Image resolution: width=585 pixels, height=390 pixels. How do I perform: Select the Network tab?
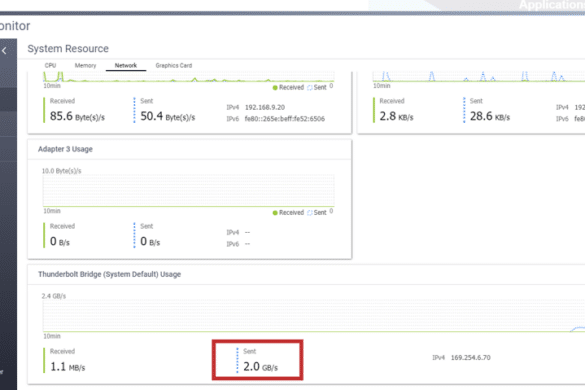pos(126,65)
